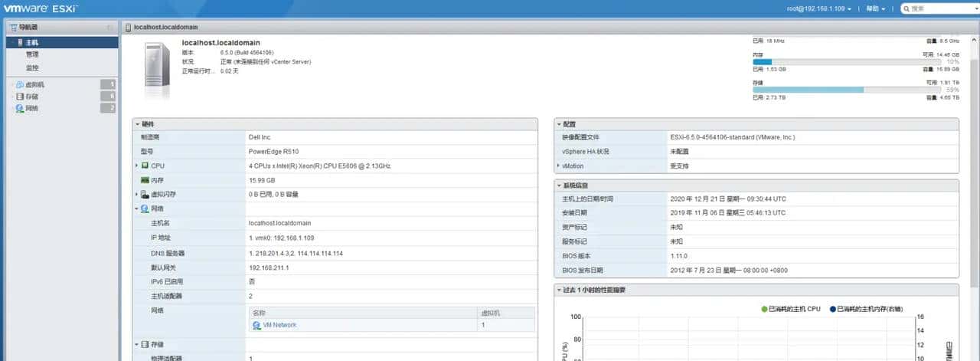Click the network icon in the hardware section
Screen dimensions: 980x361
pos(144,208)
